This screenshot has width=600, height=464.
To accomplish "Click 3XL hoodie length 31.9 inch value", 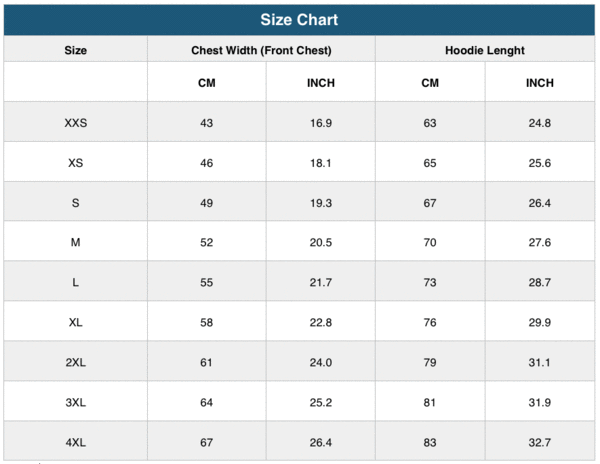I will pos(540,402).
